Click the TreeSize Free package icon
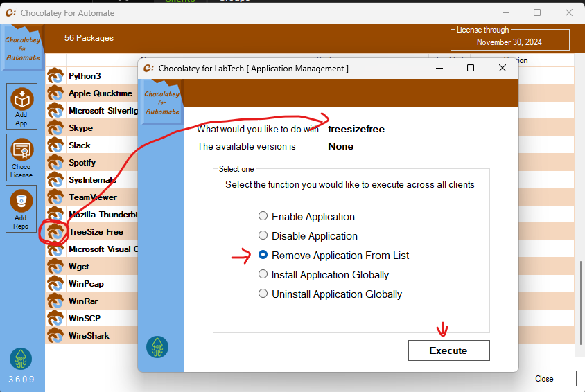The width and height of the screenshot is (585, 392). 55,232
